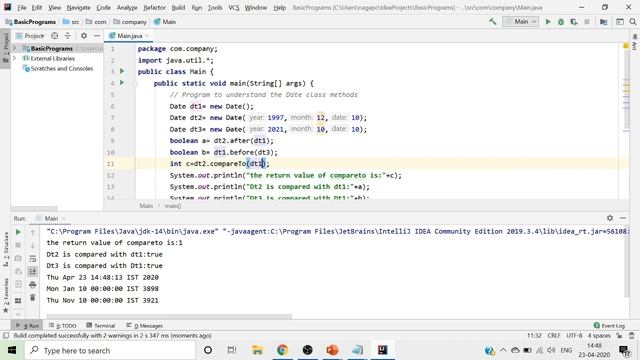Close the Main tab in Run panel

point(64,218)
